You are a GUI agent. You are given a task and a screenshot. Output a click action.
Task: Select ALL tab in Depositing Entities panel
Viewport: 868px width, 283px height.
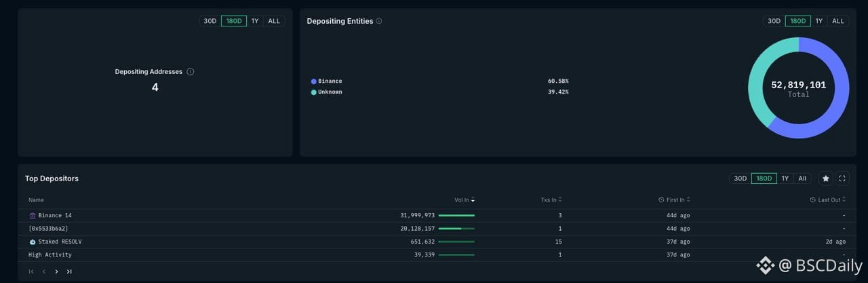(x=838, y=21)
